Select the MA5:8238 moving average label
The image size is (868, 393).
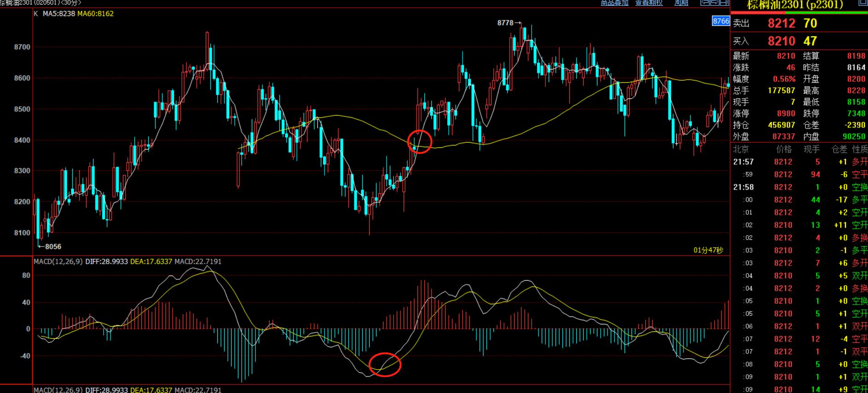(58, 14)
